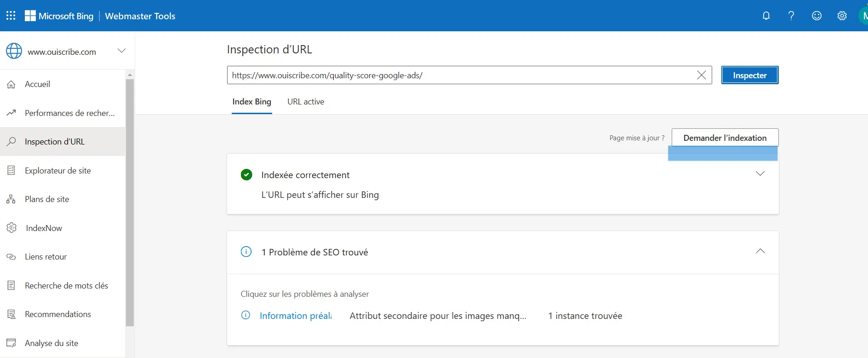Switch to the URL active tab

coord(306,102)
